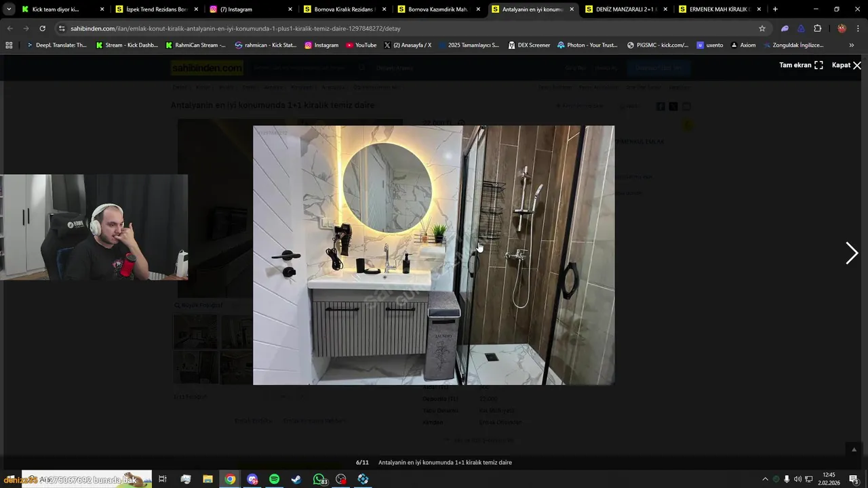This screenshot has height=488, width=868.
Task: Open Zonguldak İngilizce bookmark
Action: (x=793, y=45)
